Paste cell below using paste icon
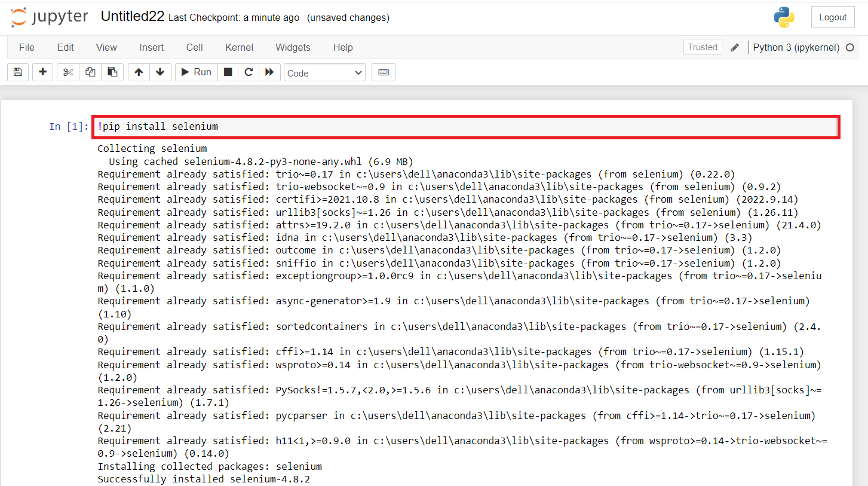The image size is (868, 486). click(112, 72)
